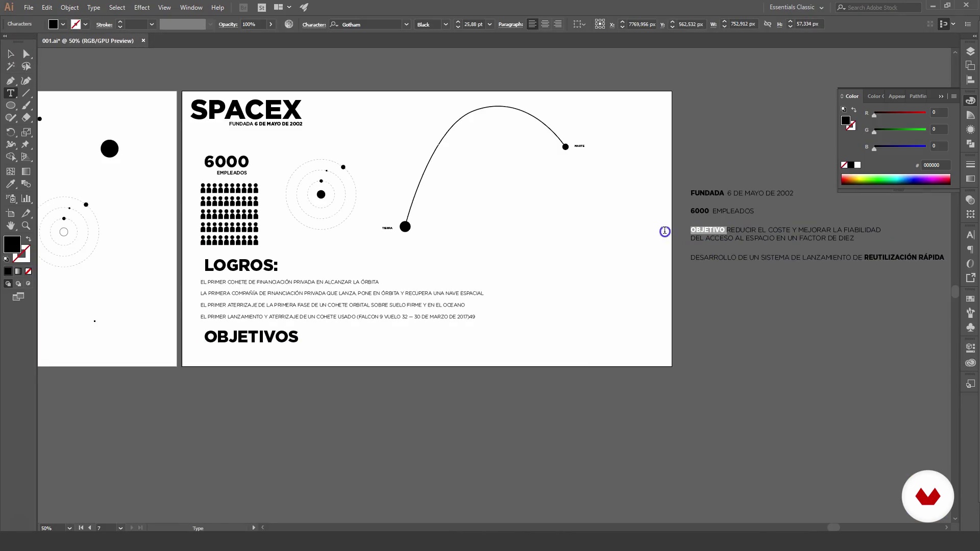Select the Curvature tool
This screenshot has height=551, width=980.
coord(26,81)
